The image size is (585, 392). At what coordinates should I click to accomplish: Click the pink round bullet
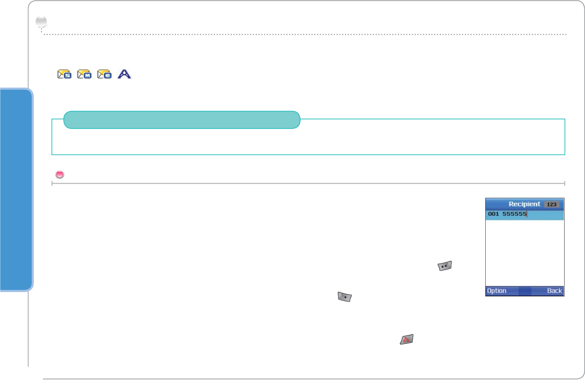(60, 174)
